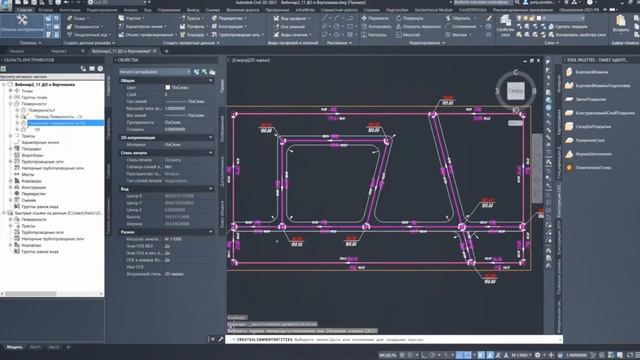The height and width of the screenshot is (360, 640).
Task: Open the ЗвеноПокрытия subassembly from Tool Palettes
Action: (586, 99)
